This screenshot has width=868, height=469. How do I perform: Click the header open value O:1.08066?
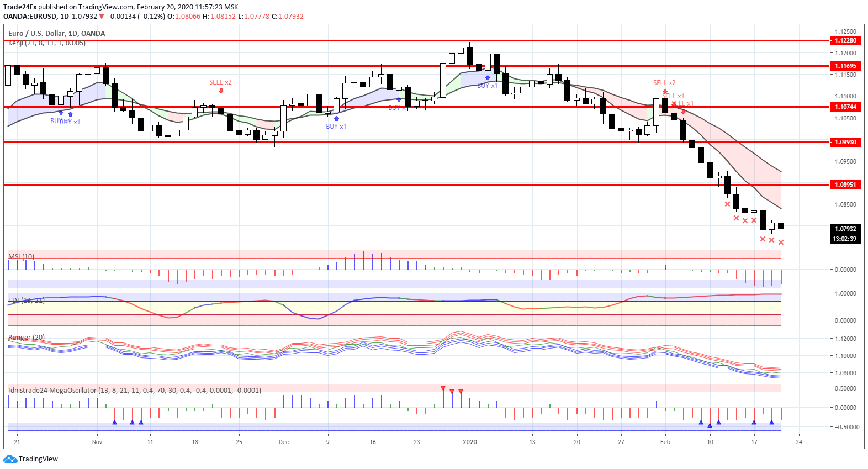click(184, 17)
